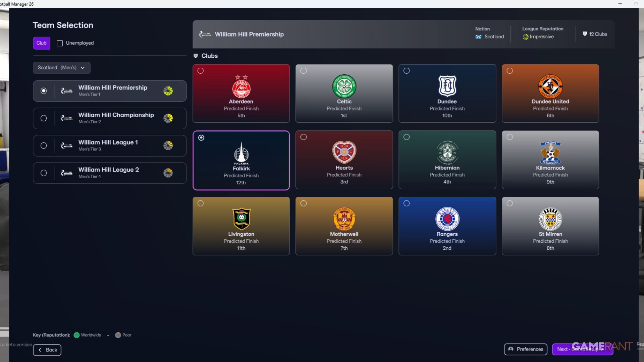Click the Championship reputation color indicator

(168, 118)
